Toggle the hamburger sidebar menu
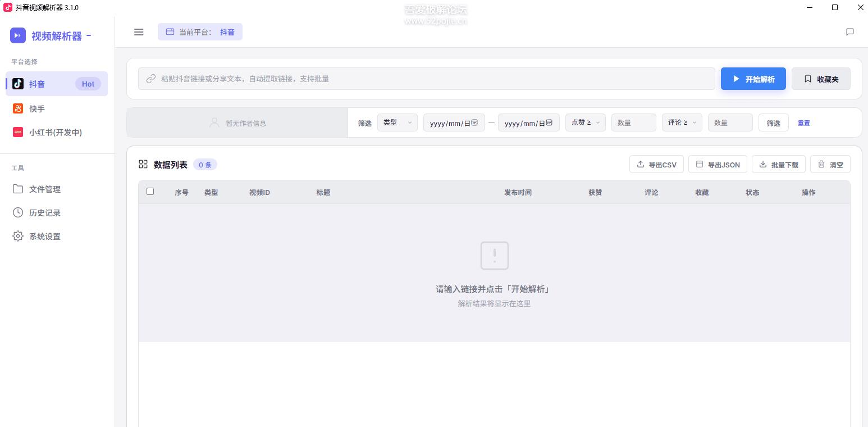Screen dimensions: 868x427 coord(139,32)
